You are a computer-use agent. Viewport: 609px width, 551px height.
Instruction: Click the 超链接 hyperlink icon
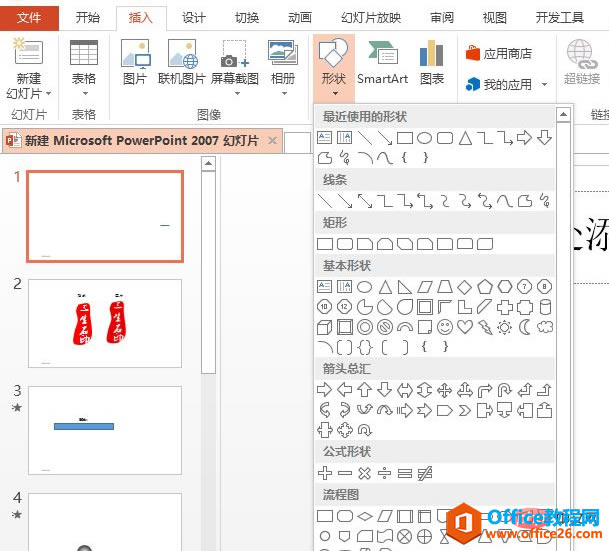(x=582, y=62)
